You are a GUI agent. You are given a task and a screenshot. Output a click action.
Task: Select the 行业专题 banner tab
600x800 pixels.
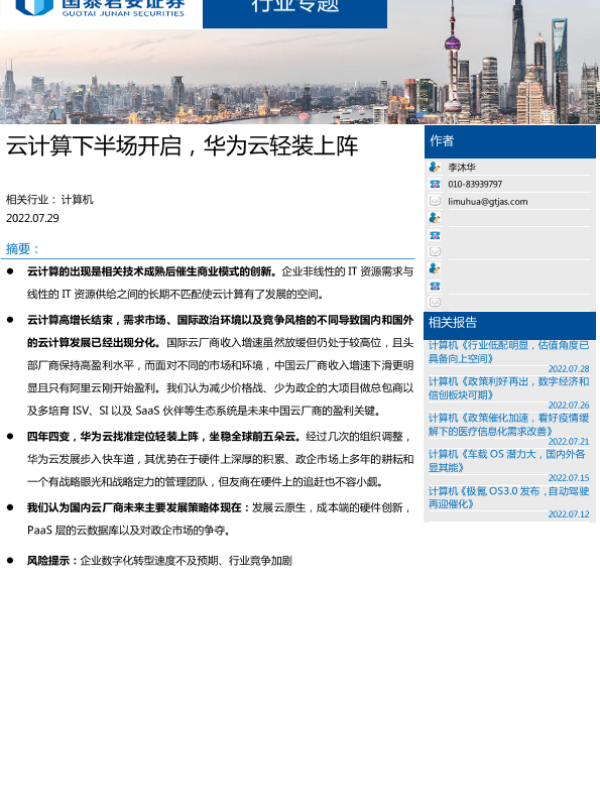(294, 8)
